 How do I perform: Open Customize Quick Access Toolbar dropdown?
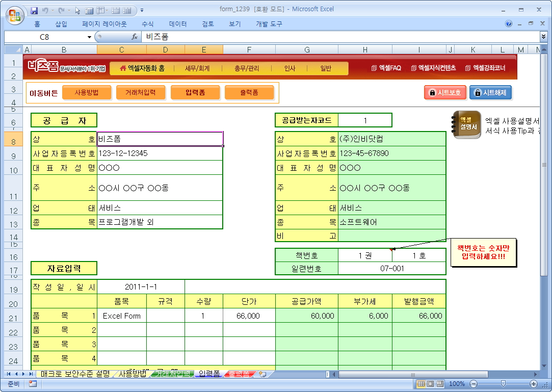(x=142, y=10)
